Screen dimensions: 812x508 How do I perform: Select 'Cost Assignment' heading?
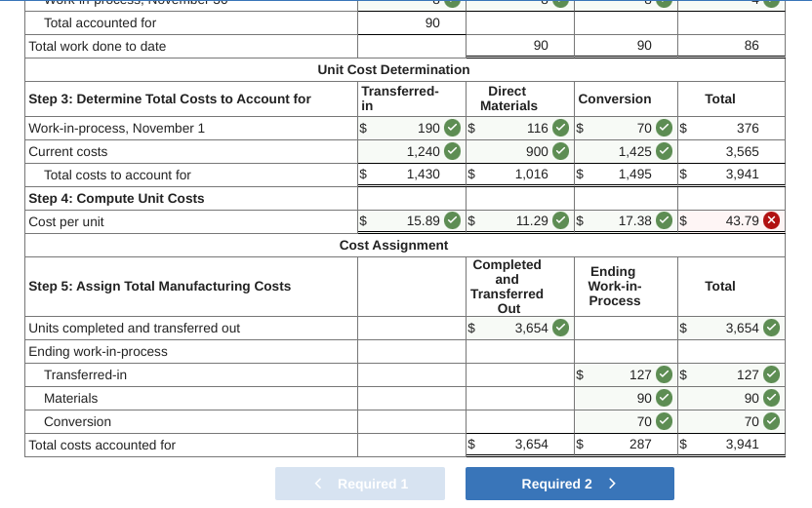point(393,245)
